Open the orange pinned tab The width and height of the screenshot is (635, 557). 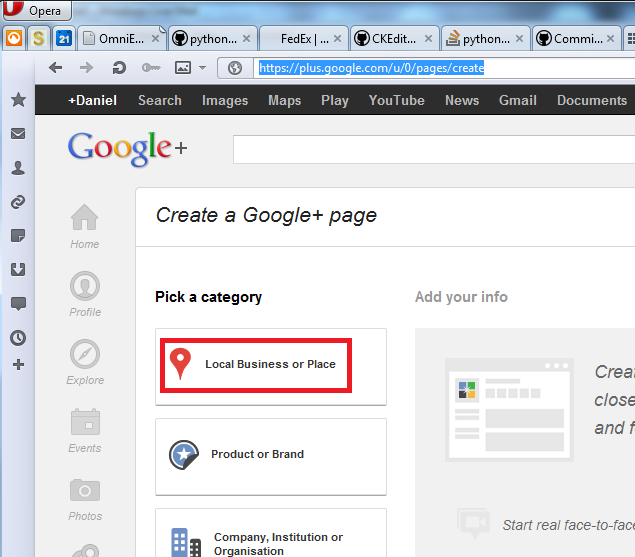coord(14,39)
